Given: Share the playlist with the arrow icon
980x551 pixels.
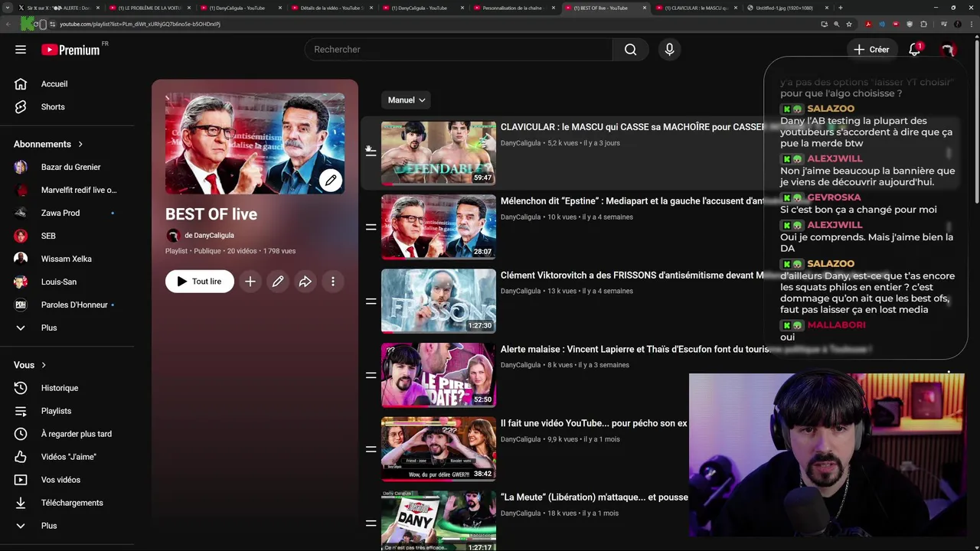Looking at the screenshot, I should click(305, 282).
